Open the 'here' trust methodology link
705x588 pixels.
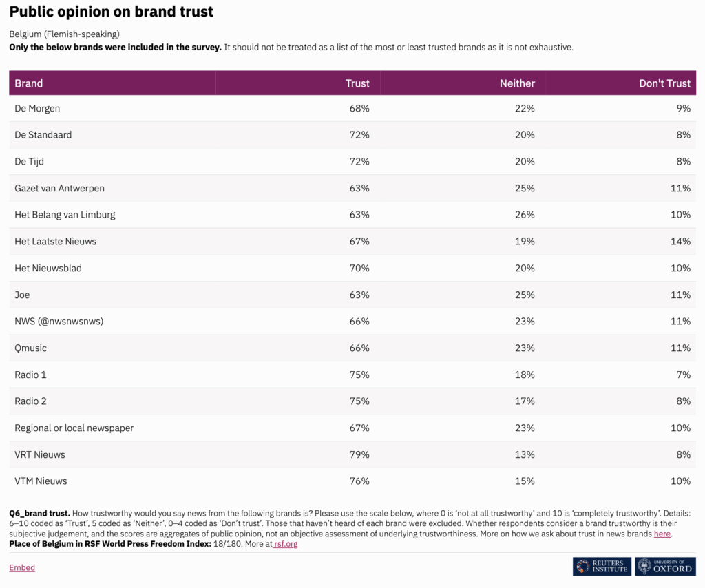662,534
